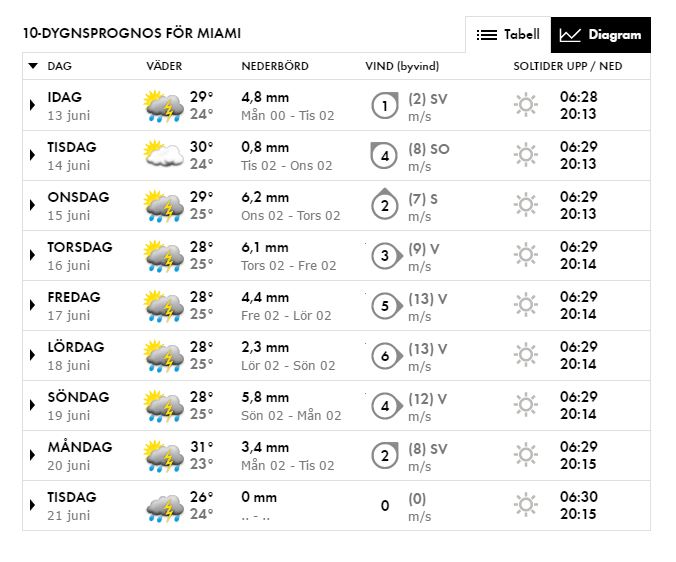
Task: Expand the Onsdag 15 juni forecast row
Action: (33, 205)
